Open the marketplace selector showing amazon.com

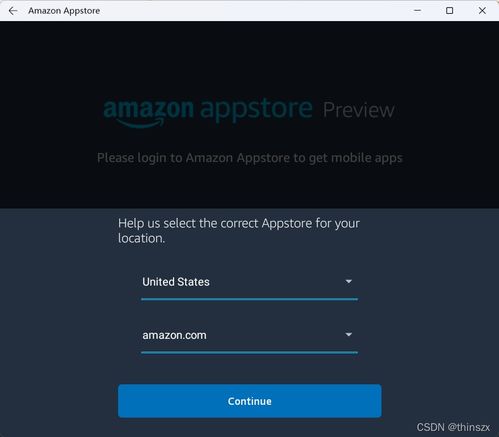(249, 336)
